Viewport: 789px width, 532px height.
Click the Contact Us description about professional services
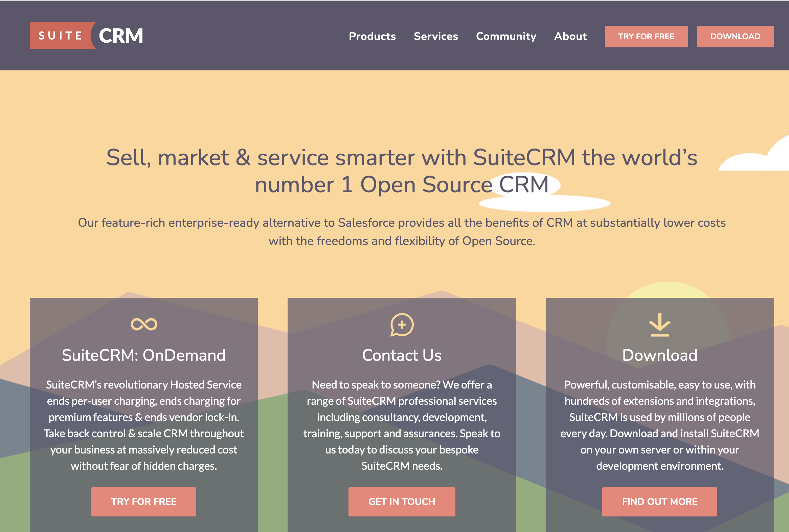point(402,425)
